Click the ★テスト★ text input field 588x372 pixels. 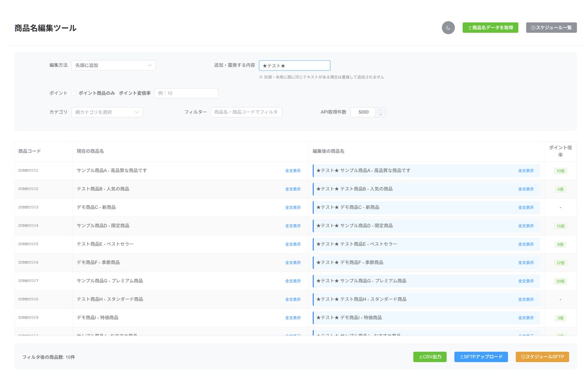294,66
